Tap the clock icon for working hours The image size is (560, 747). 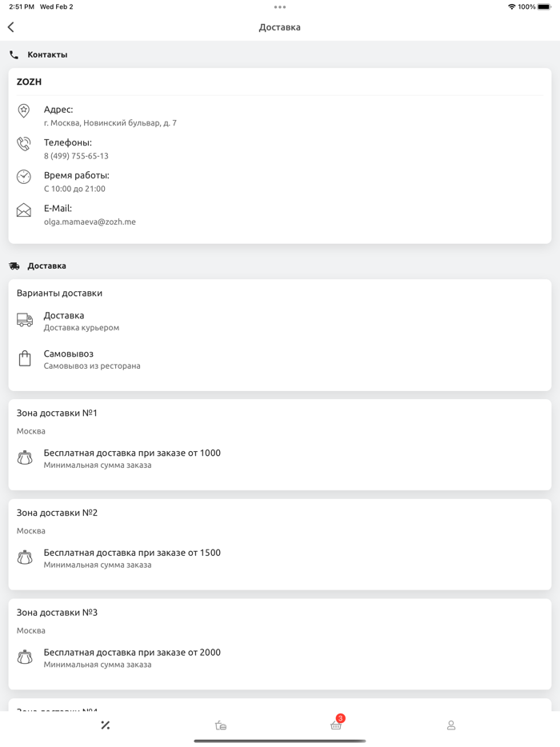pyautogui.click(x=24, y=177)
